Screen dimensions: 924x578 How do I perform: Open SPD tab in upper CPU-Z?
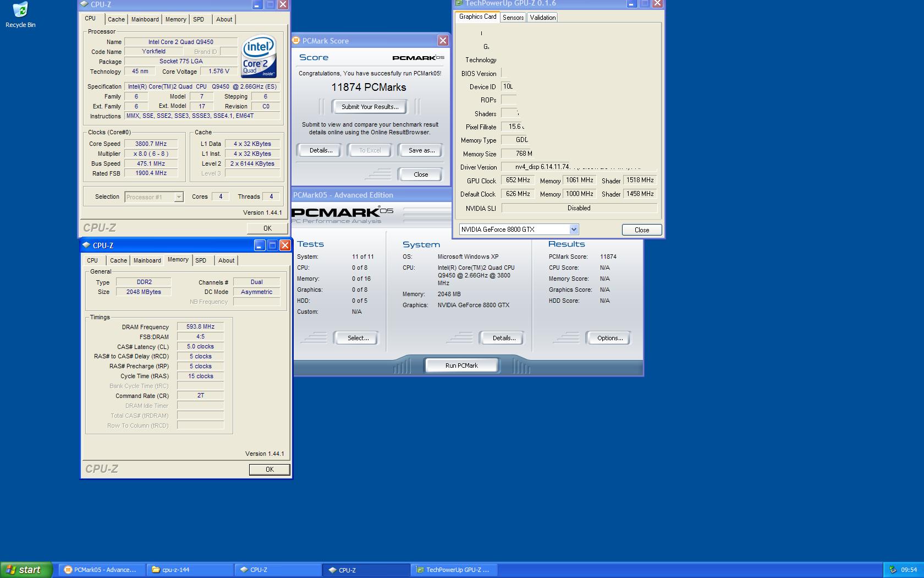click(199, 19)
